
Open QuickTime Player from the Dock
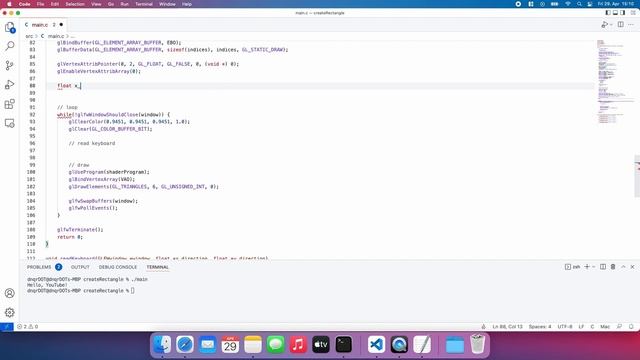[399, 344]
